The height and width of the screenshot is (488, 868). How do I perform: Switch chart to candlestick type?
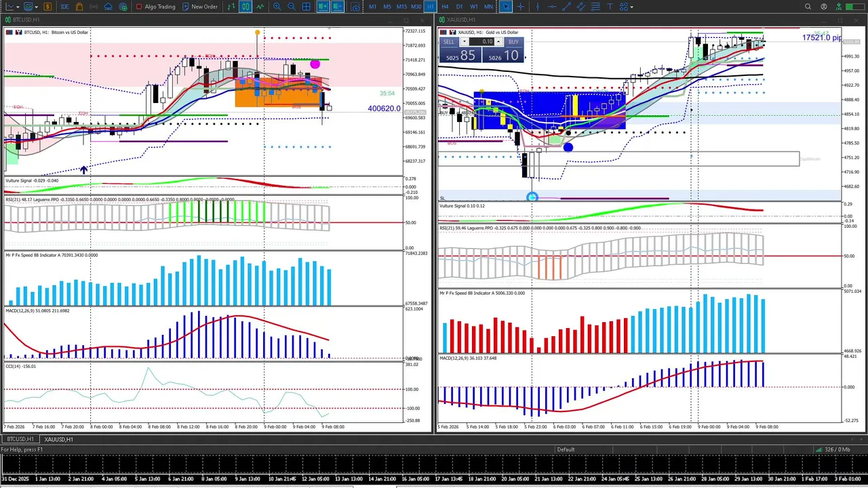pyautogui.click(x=245, y=7)
